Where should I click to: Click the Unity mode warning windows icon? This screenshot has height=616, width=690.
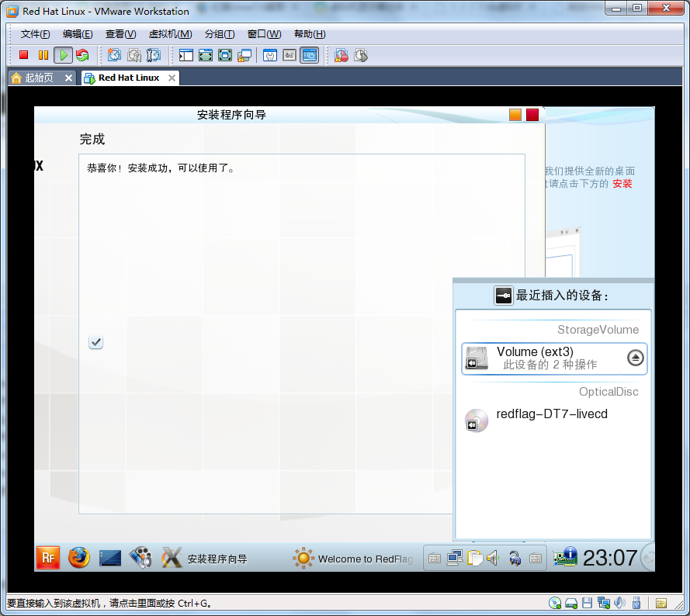(x=244, y=55)
